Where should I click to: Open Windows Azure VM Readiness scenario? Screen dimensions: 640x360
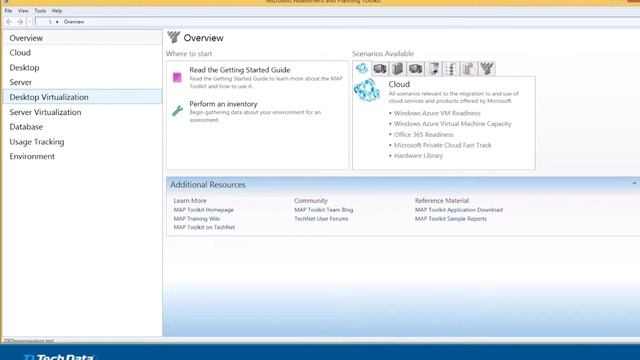click(x=437, y=113)
